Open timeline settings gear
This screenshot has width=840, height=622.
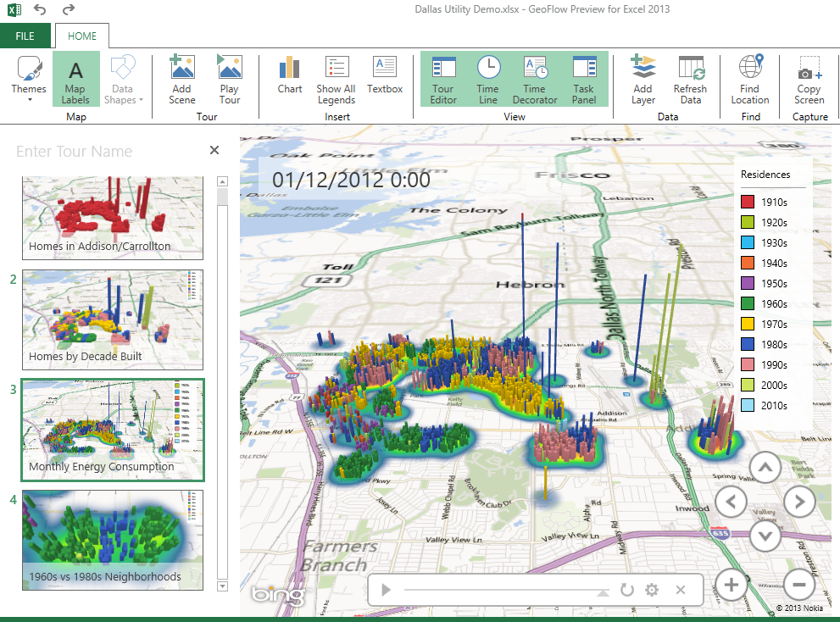(652, 590)
